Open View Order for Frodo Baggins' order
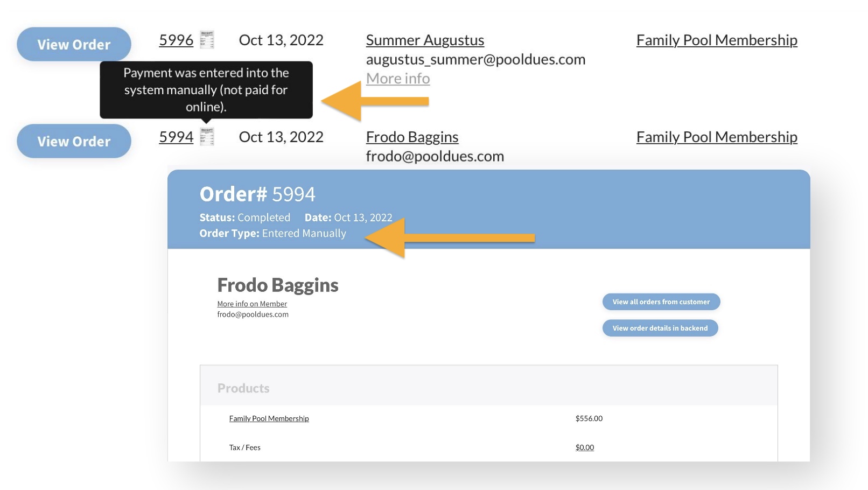 click(x=74, y=141)
